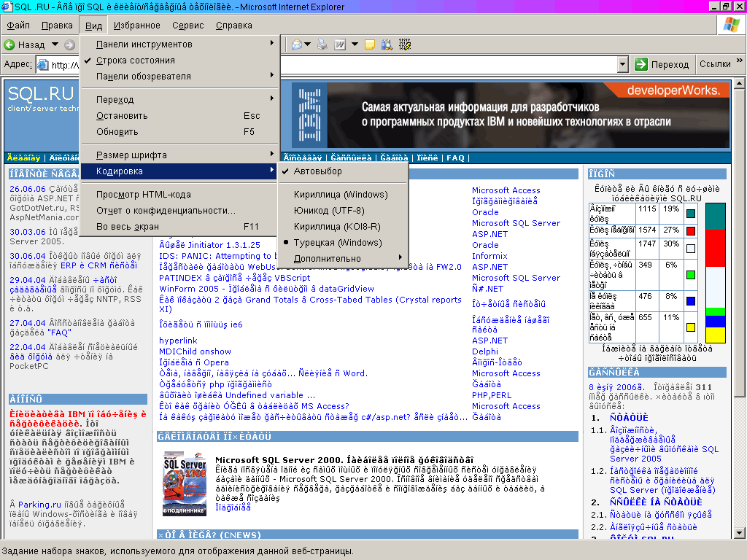Click the green Переход go arrow button
Screen dimensions: 747x560
pyautogui.click(x=641, y=64)
